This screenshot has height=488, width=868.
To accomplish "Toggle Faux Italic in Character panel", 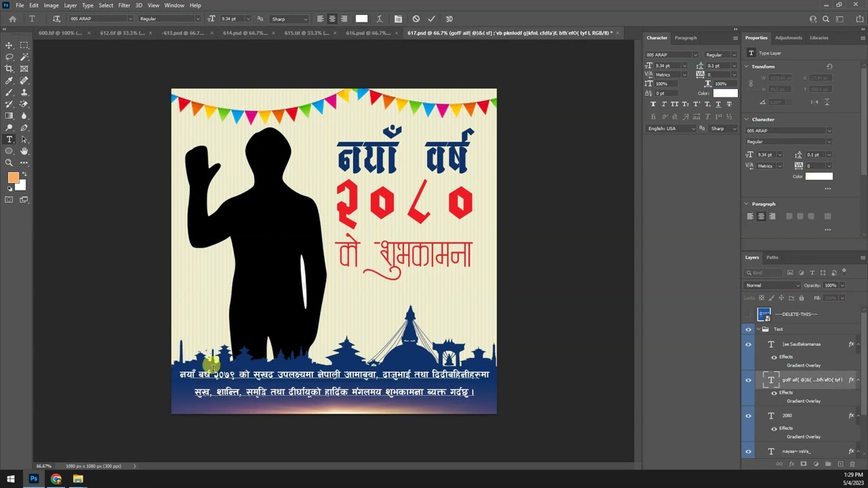I will click(x=664, y=104).
